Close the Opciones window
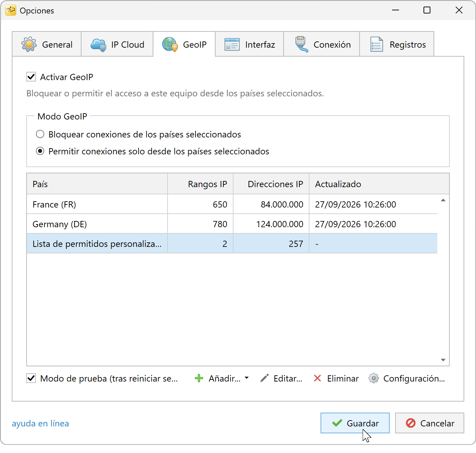 coord(459,10)
